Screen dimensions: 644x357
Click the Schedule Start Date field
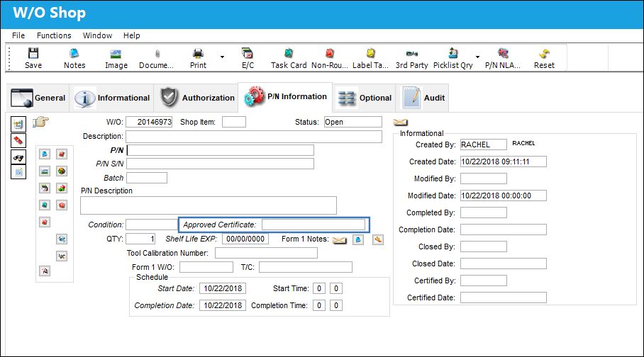223,288
